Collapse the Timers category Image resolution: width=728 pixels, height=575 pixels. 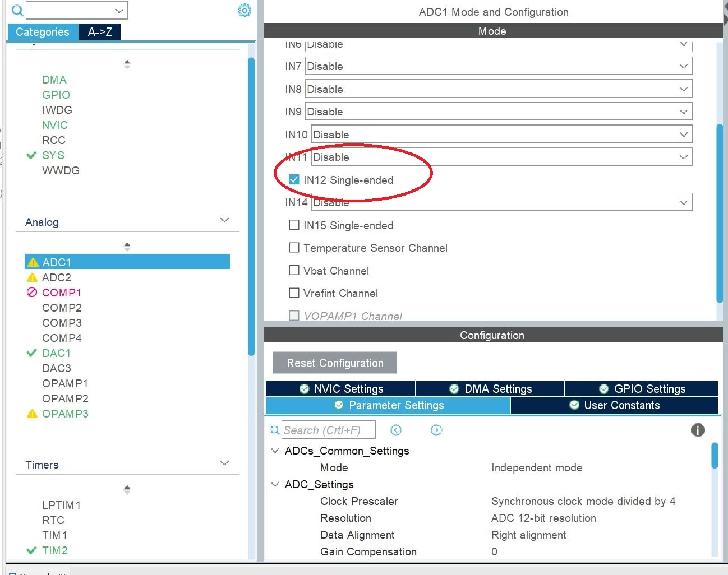pos(225,463)
